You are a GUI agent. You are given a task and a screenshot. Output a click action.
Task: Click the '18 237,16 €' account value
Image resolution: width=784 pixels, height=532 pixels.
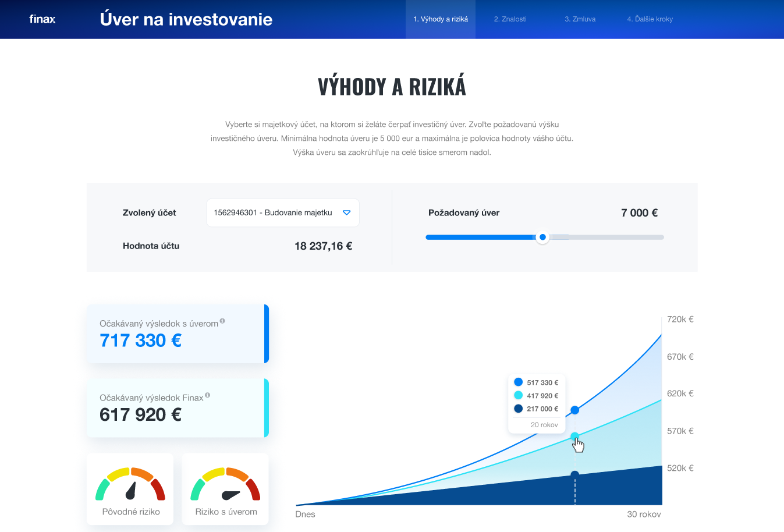coord(323,246)
